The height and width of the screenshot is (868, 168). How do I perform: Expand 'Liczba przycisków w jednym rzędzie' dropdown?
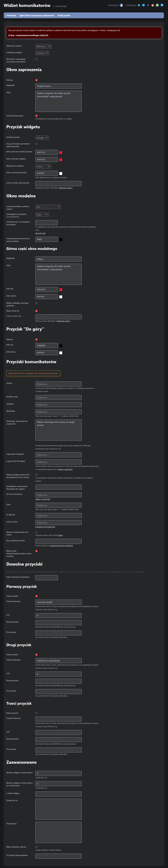click(x=48, y=207)
